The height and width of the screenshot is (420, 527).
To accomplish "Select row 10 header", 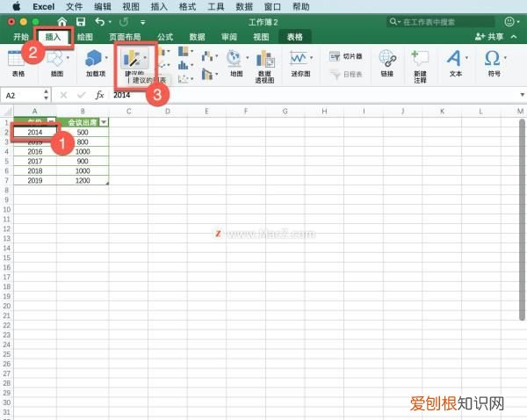I will tap(7, 209).
